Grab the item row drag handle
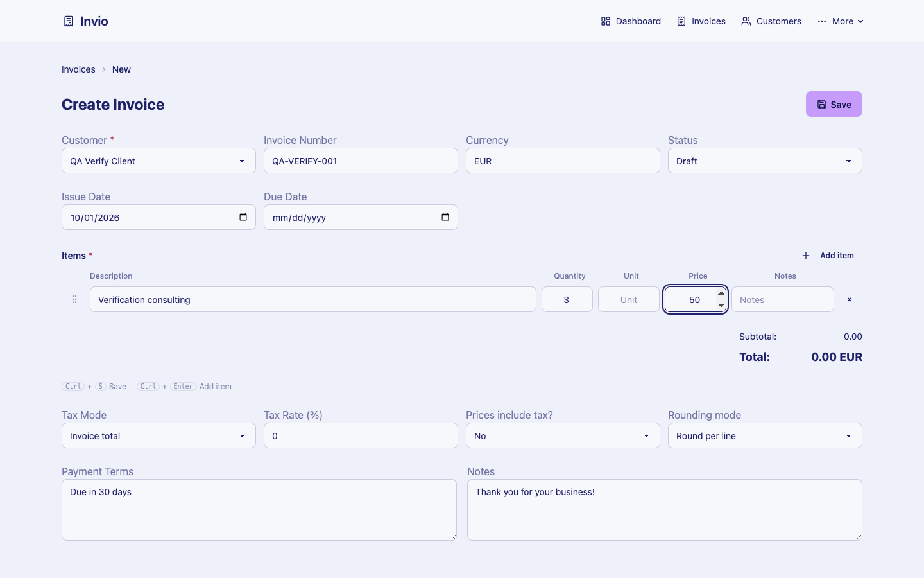This screenshot has height=578, width=924. [x=74, y=299]
